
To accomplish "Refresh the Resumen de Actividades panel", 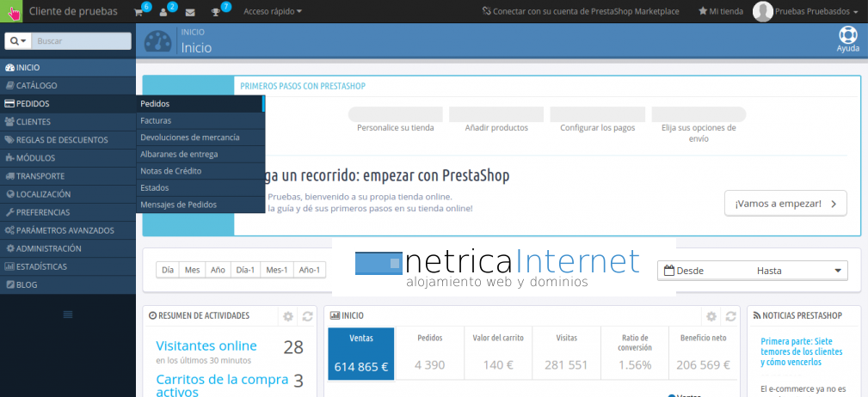I will (x=307, y=316).
